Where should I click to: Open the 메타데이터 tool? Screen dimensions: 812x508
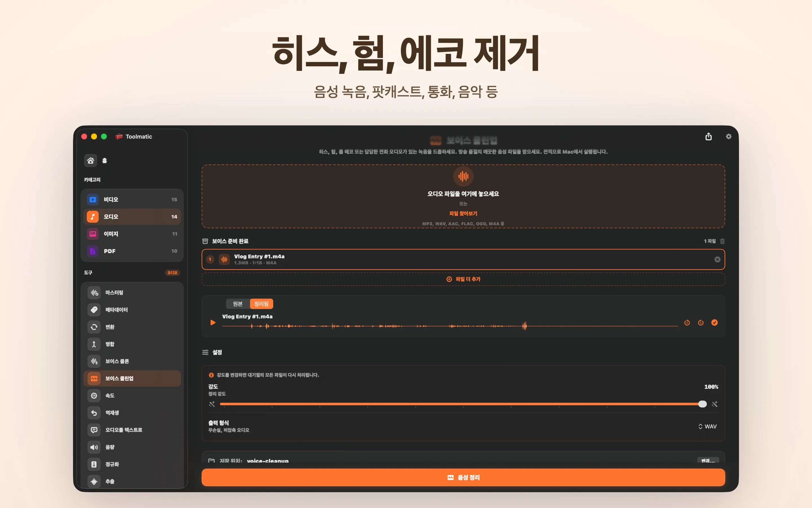click(132, 310)
